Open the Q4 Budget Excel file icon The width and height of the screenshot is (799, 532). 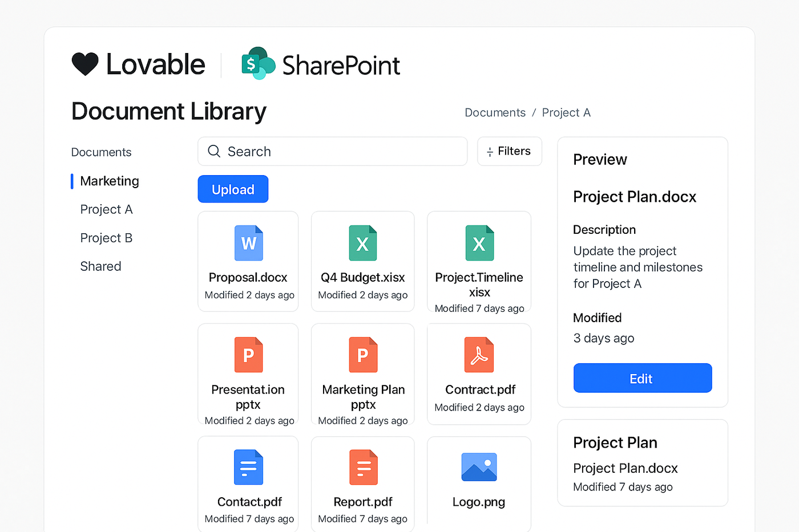[x=363, y=243]
